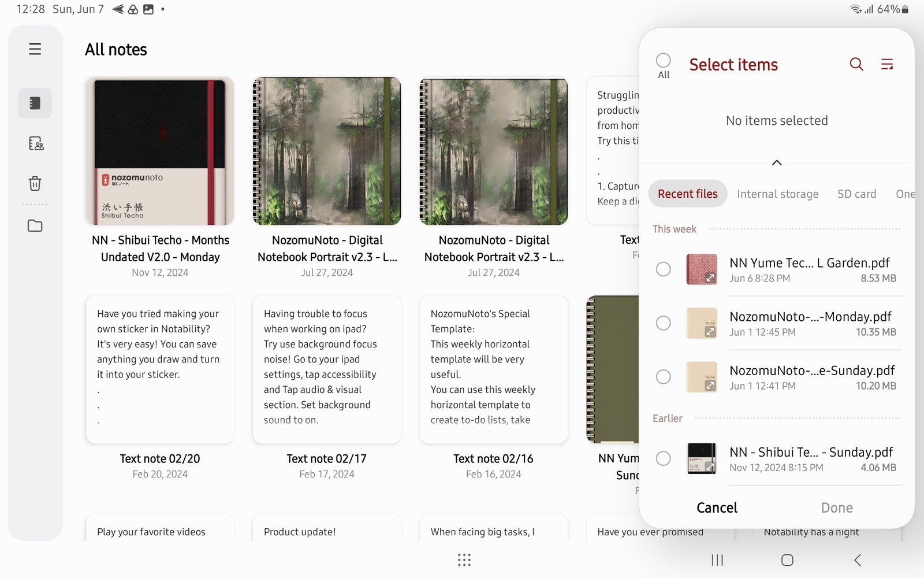
Task: Select the All notes sidebar icon
Action: tap(35, 103)
